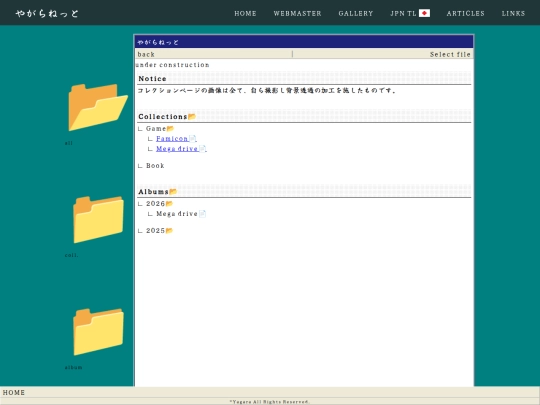
Task: Click the Japanese notice sentence
Action: [267, 91]
